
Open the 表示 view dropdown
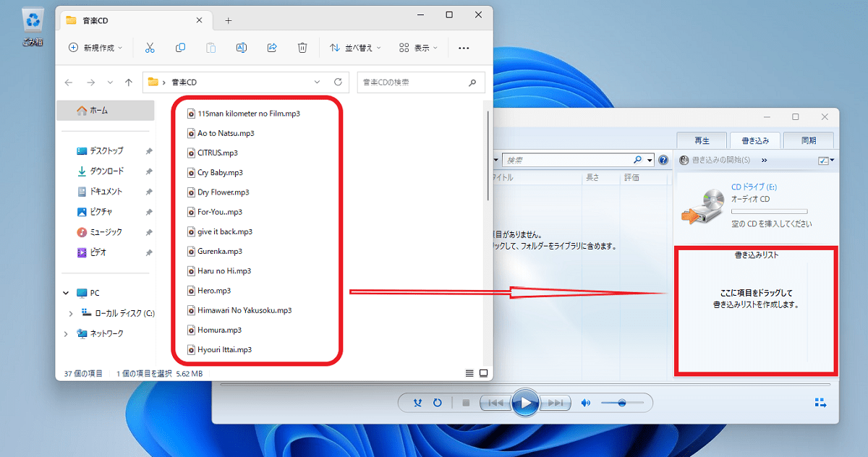(x=420, y=47)
